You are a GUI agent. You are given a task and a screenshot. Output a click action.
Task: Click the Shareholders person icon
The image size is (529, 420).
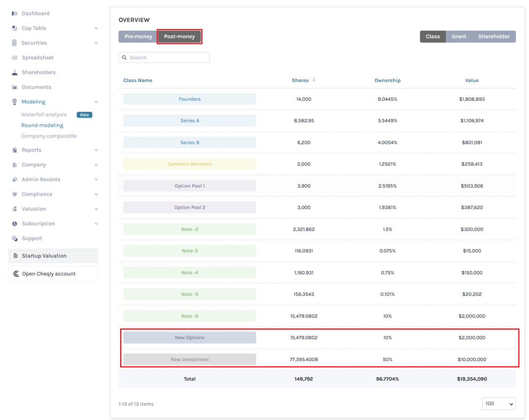15,73
